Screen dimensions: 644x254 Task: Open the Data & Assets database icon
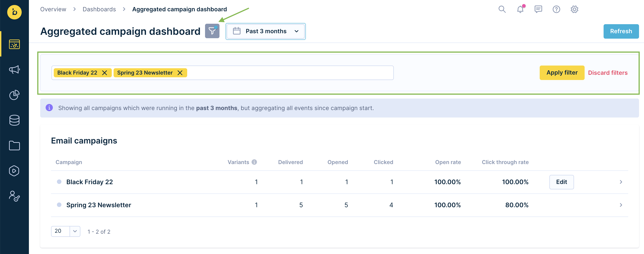click(14, 120)
